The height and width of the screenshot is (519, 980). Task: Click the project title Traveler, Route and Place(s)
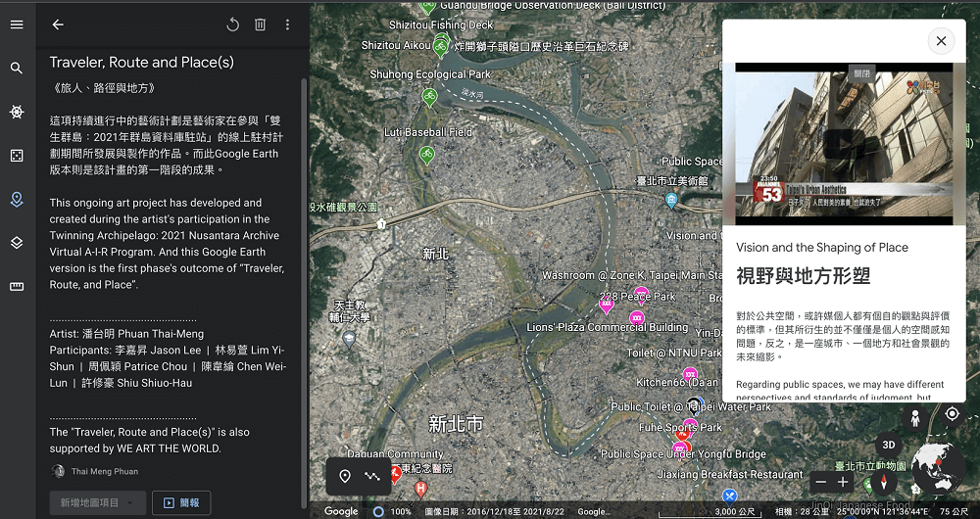142,63
